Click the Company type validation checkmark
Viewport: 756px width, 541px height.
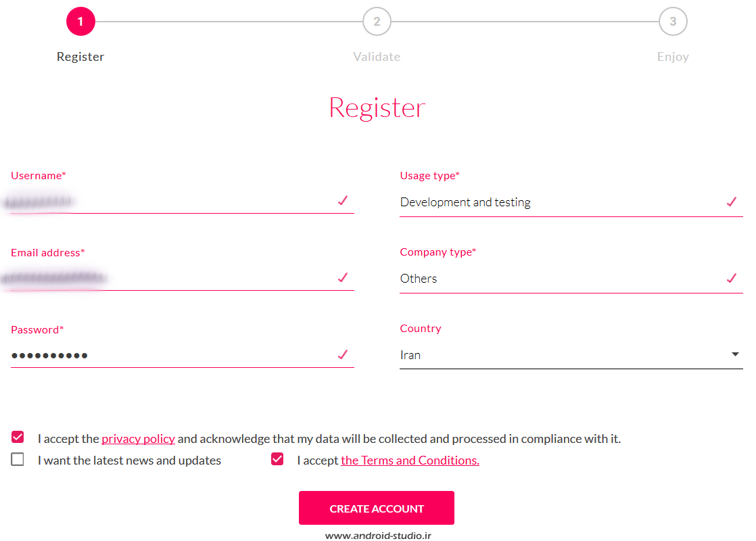tap(731, 278)
